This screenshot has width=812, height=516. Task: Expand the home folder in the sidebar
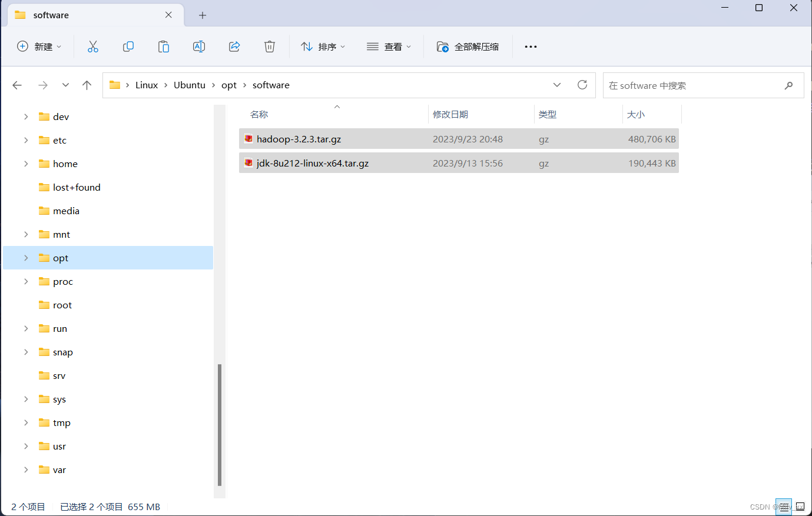25,164
